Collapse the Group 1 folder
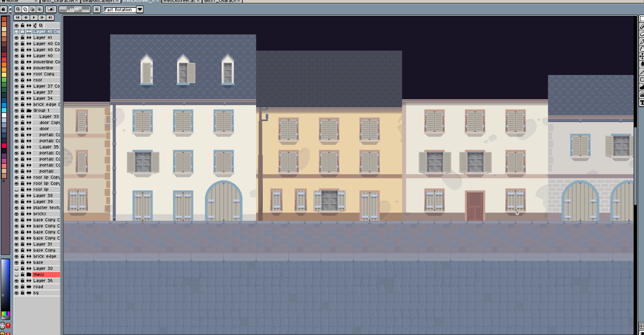The image size is (644, 335). [29, 110]
